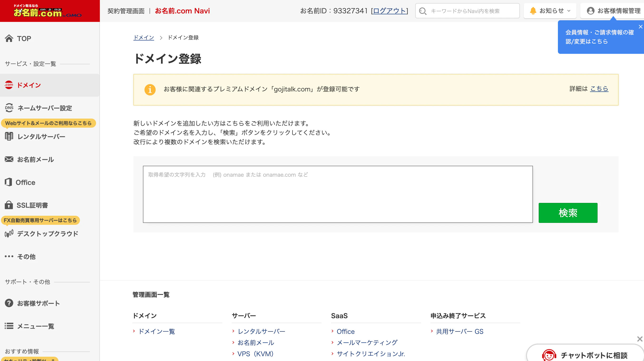
Task: Click the ログアウト link
Action: [x=389, y=11]
